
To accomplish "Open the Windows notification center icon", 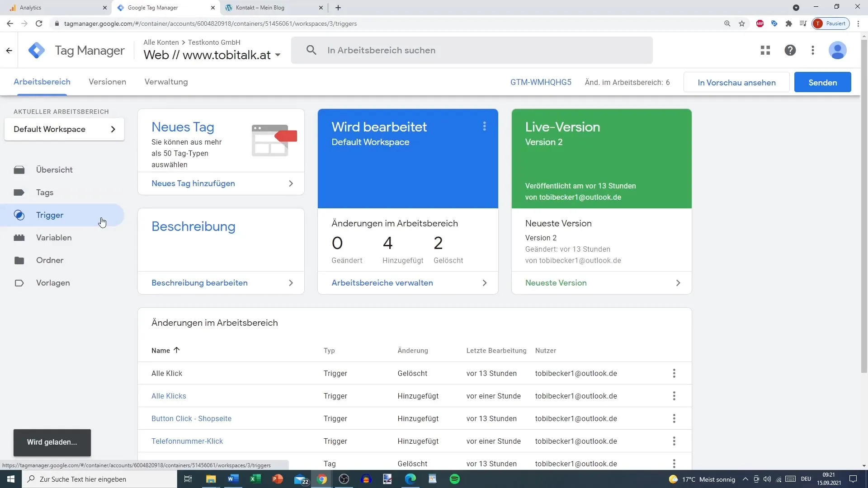I will [853, 479].
